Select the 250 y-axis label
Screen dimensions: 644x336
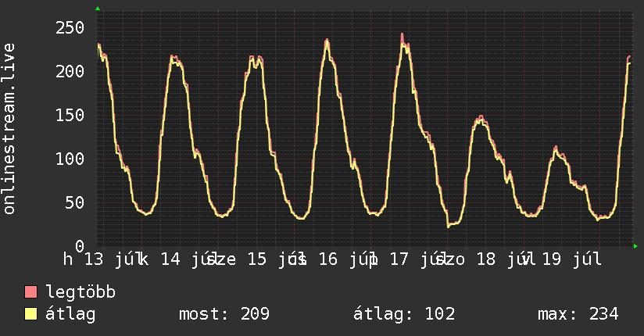coord(70,28)
